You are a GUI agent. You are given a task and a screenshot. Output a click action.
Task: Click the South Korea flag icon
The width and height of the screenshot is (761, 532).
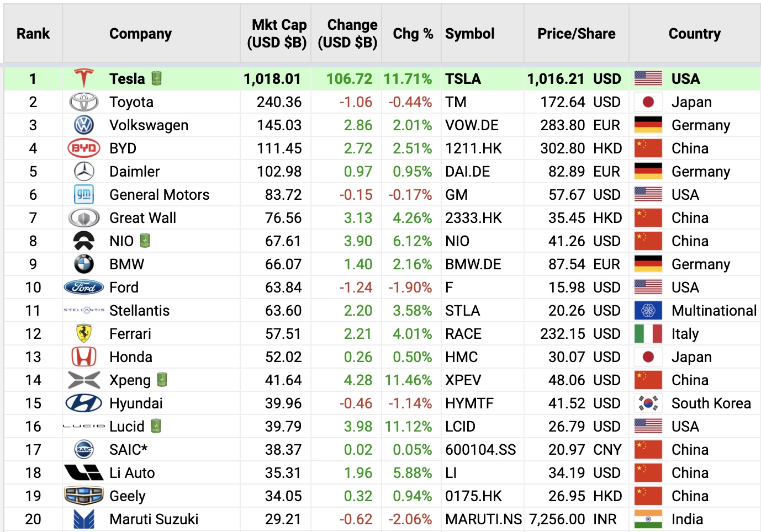click(x=648, y=403)
